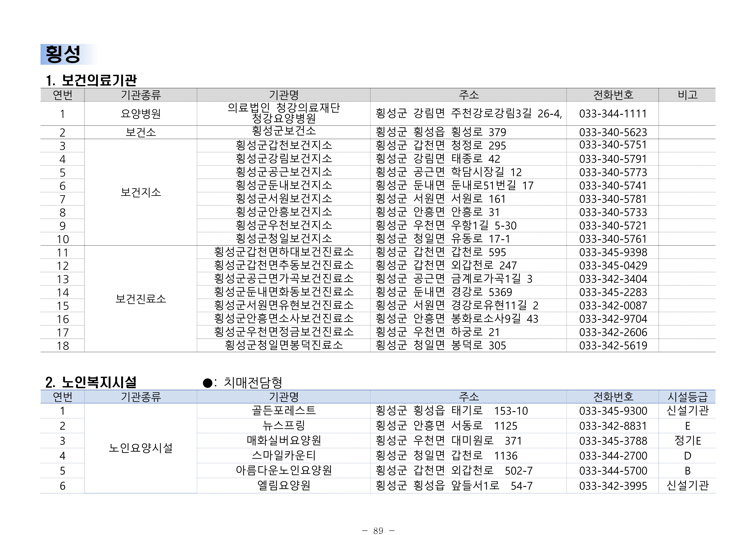This screenshot has height=535, width=756.
Task: Select facility name 골든포레스트
Action: 284,411
